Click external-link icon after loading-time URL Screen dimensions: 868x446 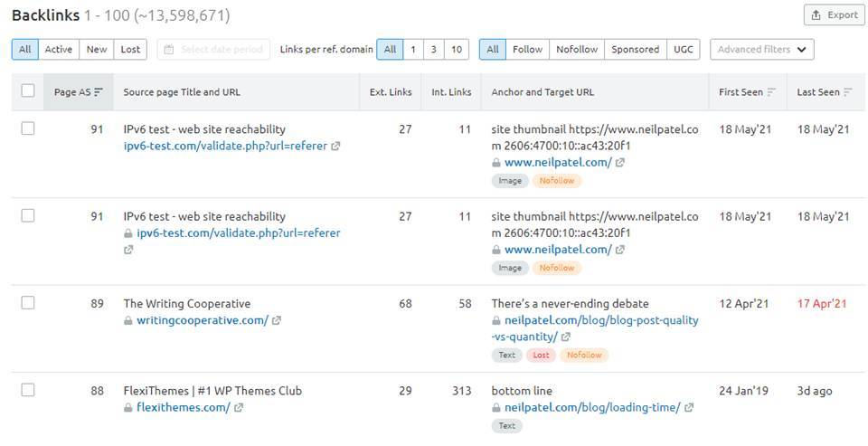(x=689, y=408)
